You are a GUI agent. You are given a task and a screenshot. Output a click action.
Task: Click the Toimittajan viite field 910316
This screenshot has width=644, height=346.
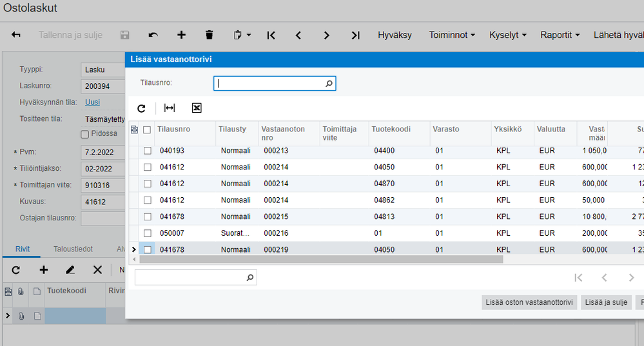(x=102, y=185)
